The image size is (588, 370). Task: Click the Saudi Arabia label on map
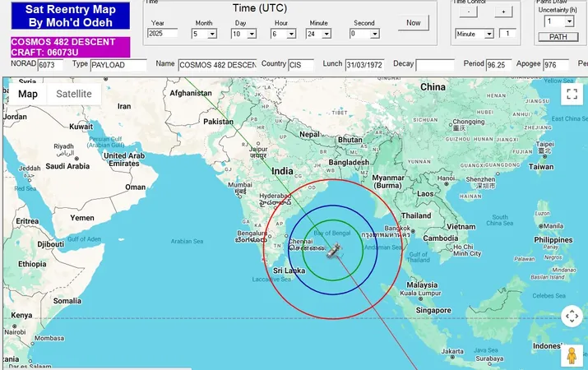(67, 166)
